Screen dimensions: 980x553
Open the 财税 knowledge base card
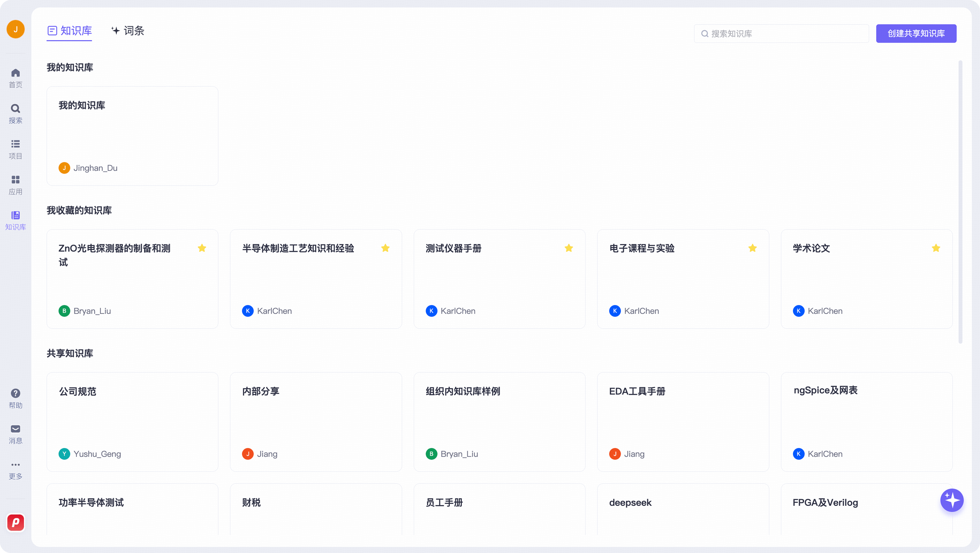[x=316, y=509]
